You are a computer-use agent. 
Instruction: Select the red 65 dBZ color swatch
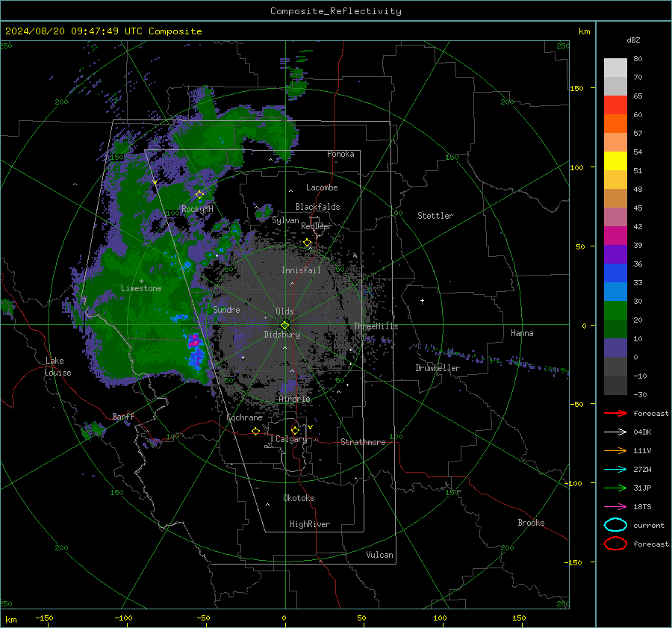coord(615,105)
